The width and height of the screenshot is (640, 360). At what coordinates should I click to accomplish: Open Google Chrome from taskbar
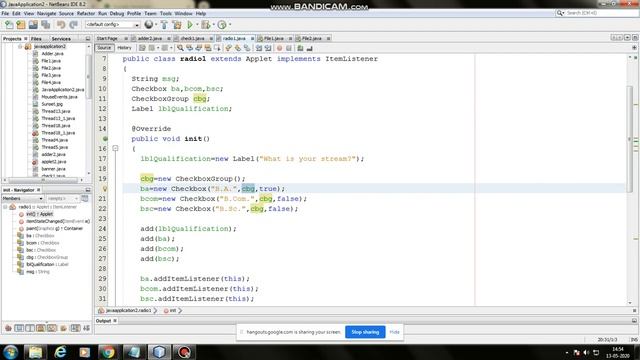[x=108, y=352]
